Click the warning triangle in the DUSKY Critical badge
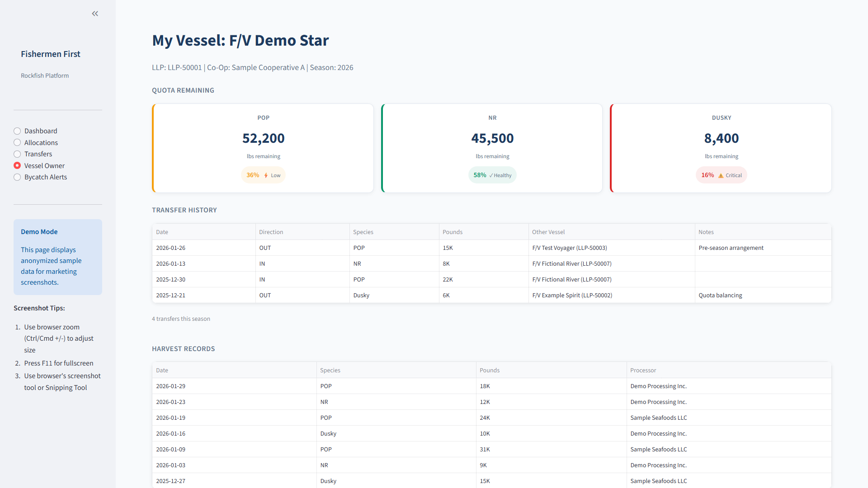This screenshot has height=488, width=868. (721, 175)
